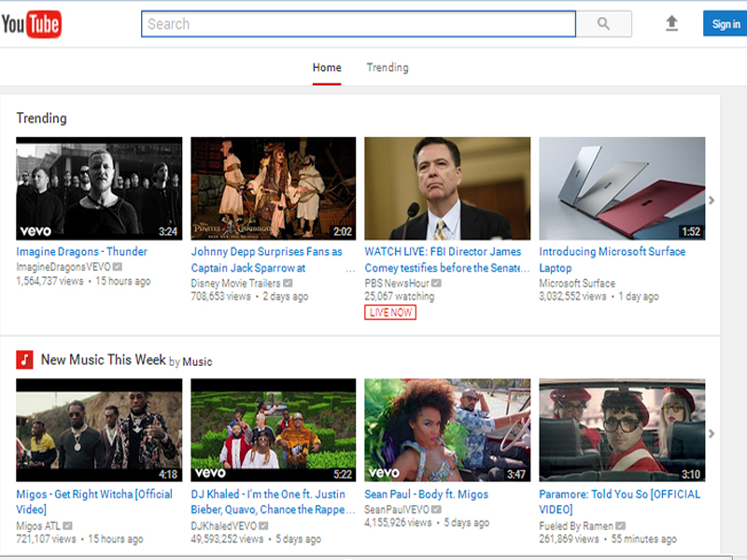The image size is (747, 560).
Task: Click the 5:22 duration badge on DJ Khaled video
Action: (343, 474)
